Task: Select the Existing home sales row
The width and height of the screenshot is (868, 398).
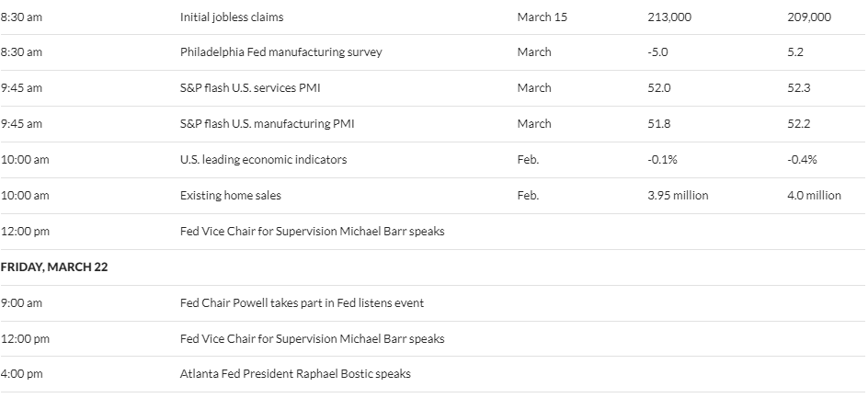Action: point(433,196)
